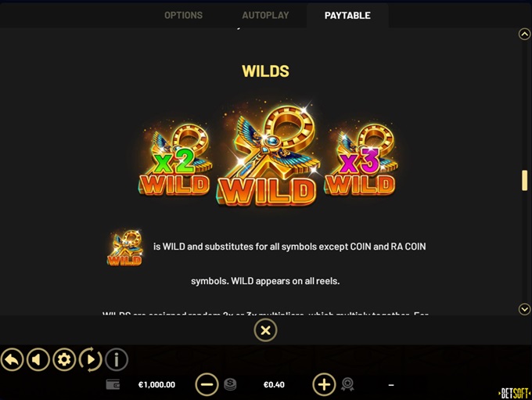
Task: Click the paytable scrollbar thumb
Action: pos(524,180)
